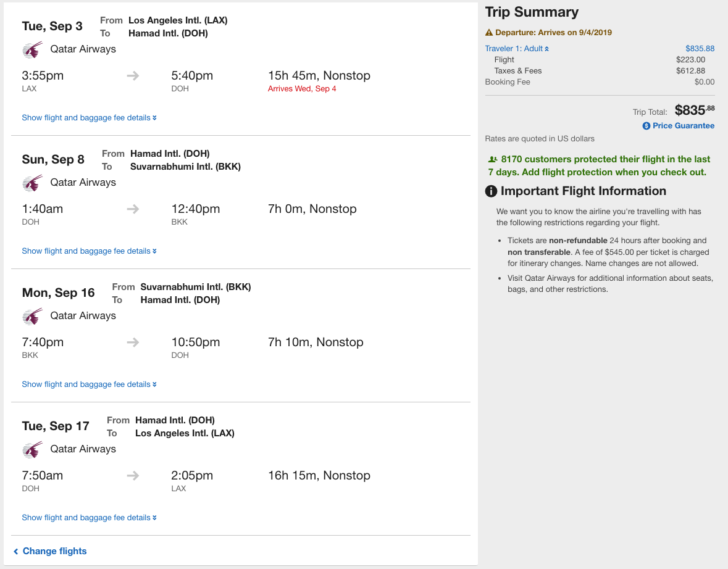
Task: Expand flight and baggage details for LAX to DOH
Action: (x=89, y=118)
